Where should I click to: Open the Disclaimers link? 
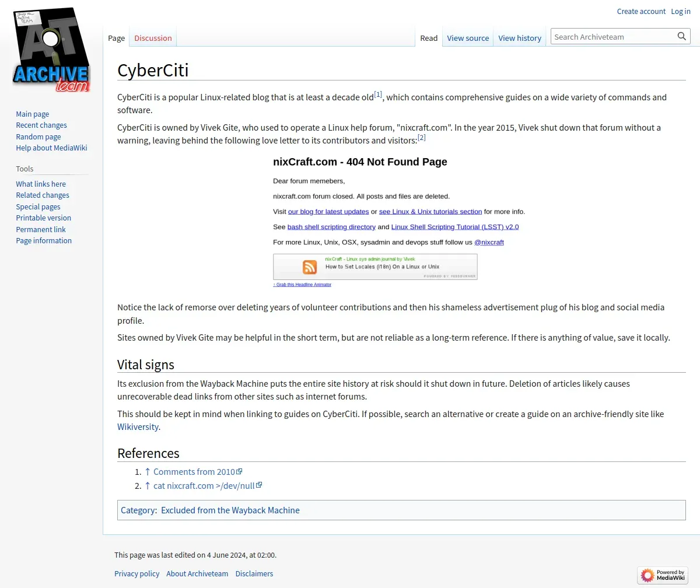pos(254,574)
